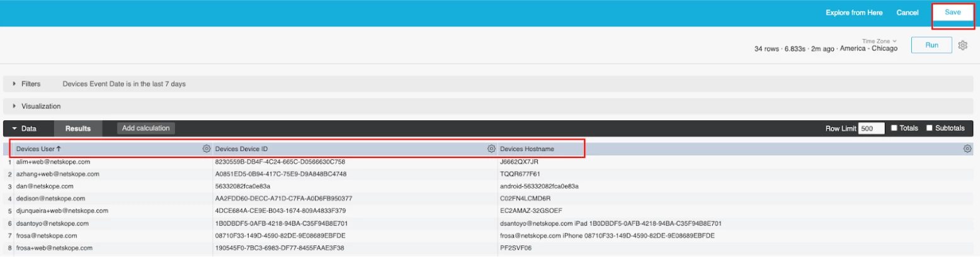Run the query with Run button

pos(932,45)
